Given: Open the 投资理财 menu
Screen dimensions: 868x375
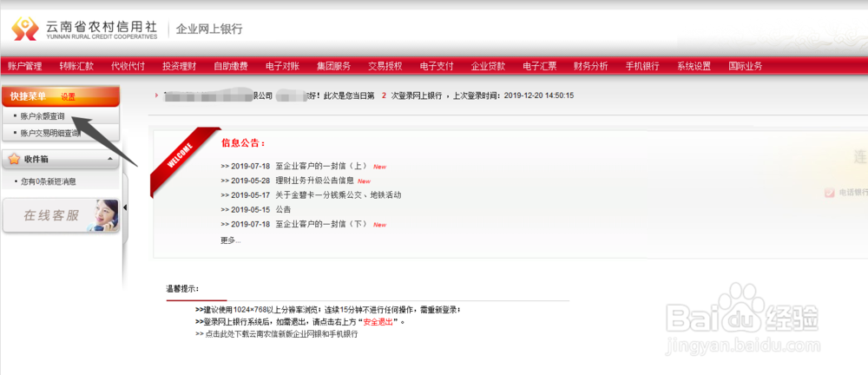Looking at the screenshot, I should tap(180, 67).
